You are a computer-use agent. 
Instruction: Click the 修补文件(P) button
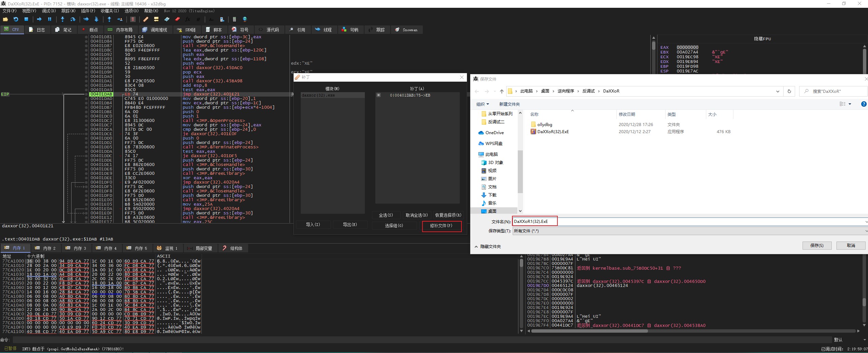coord(441,226)
